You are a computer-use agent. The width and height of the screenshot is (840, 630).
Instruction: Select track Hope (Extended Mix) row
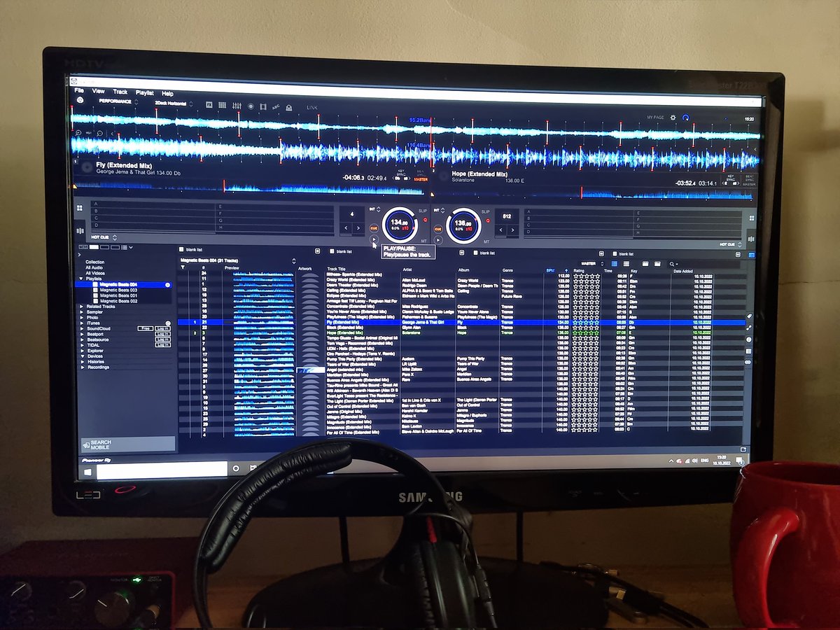[462, 333]
